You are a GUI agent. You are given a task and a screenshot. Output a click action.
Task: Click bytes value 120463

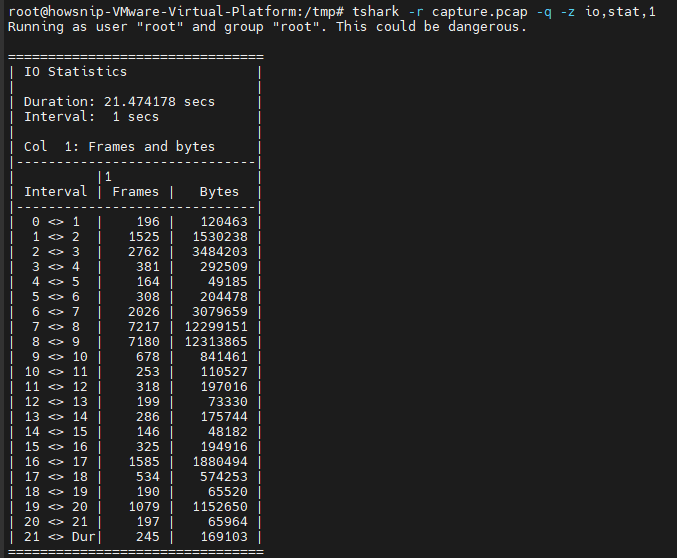click(x=224, y=222)
